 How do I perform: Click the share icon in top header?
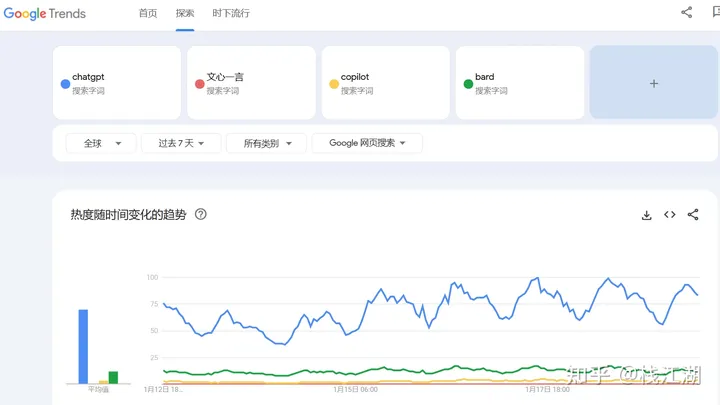click(x=686, y=12)
